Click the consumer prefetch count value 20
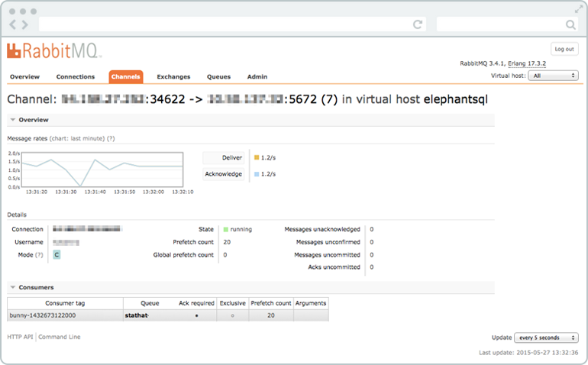This screenshot has height=365, width=588. [x=271, y=315]
